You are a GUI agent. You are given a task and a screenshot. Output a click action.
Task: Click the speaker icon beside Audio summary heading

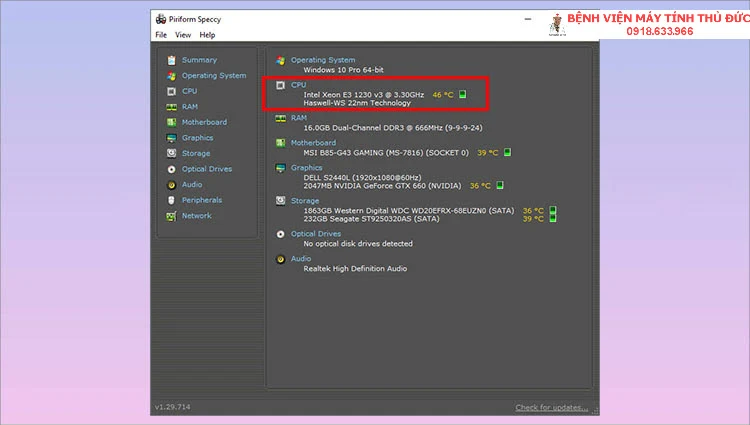tap(281, 260)
